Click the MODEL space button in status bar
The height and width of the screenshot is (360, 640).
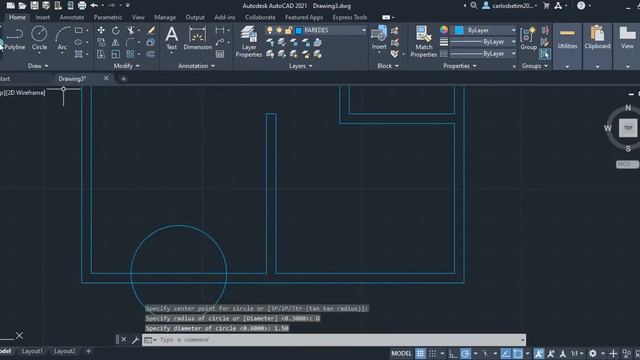point(401,353)
